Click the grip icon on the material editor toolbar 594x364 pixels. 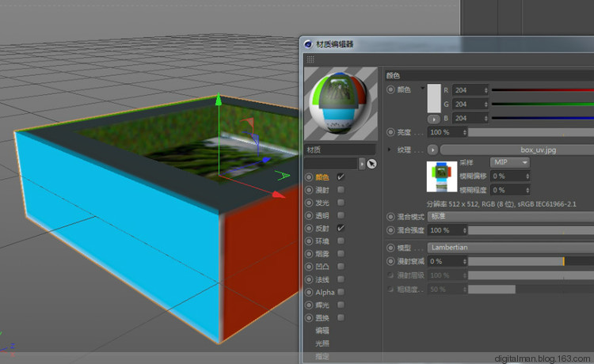309,58
